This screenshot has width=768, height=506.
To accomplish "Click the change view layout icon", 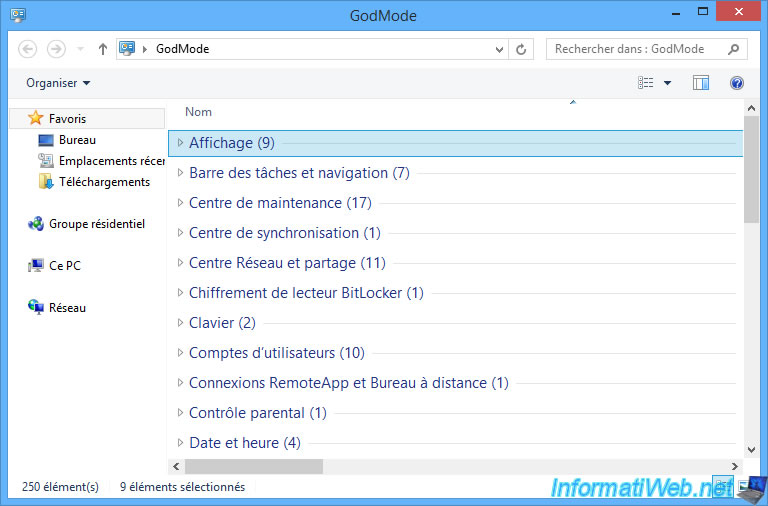I will (646, 83).
